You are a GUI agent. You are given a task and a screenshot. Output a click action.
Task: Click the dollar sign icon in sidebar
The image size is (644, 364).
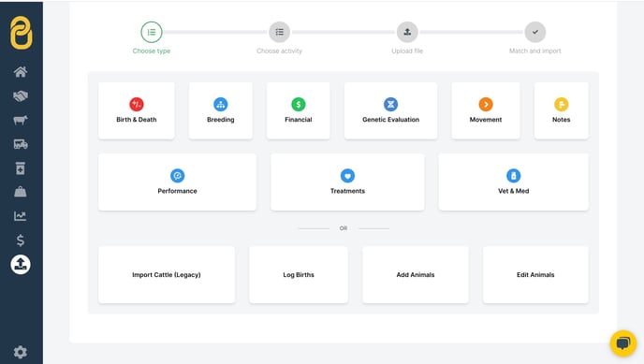tap(21, 240)
